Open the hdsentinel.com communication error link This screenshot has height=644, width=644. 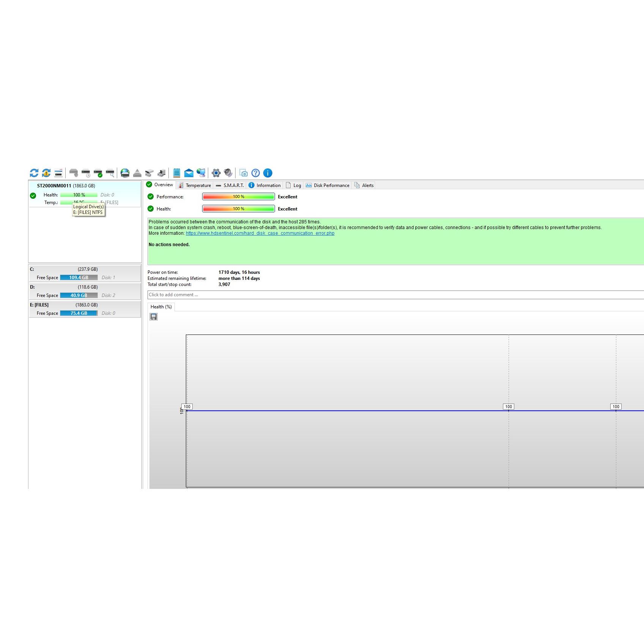(x=260, y=233)
